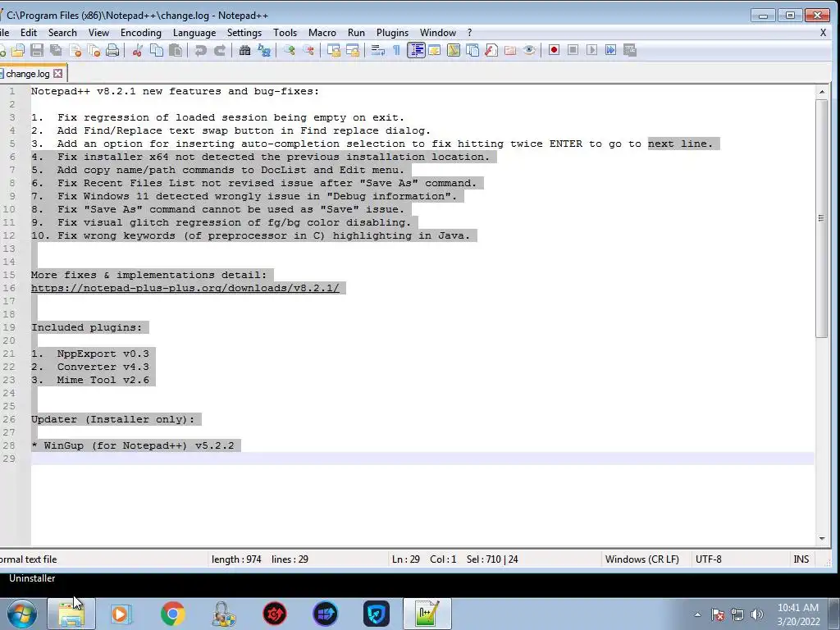Click the 'Windows (CR LF)' status bar entry
This screenshot has height=630, width=840.
(641, 559)
